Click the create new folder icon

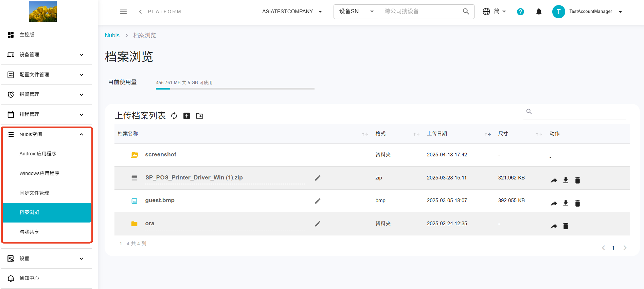[x=200, y=116]
